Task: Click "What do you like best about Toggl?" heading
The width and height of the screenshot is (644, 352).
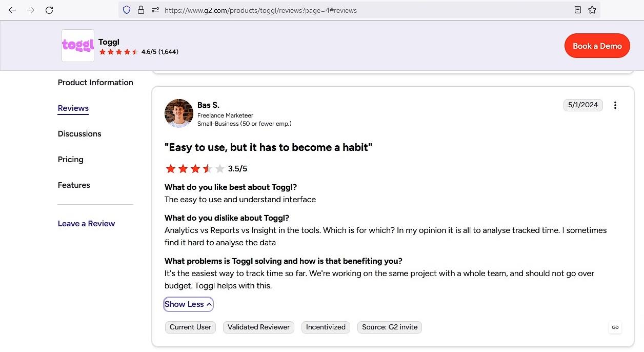Action: [231, 187]
